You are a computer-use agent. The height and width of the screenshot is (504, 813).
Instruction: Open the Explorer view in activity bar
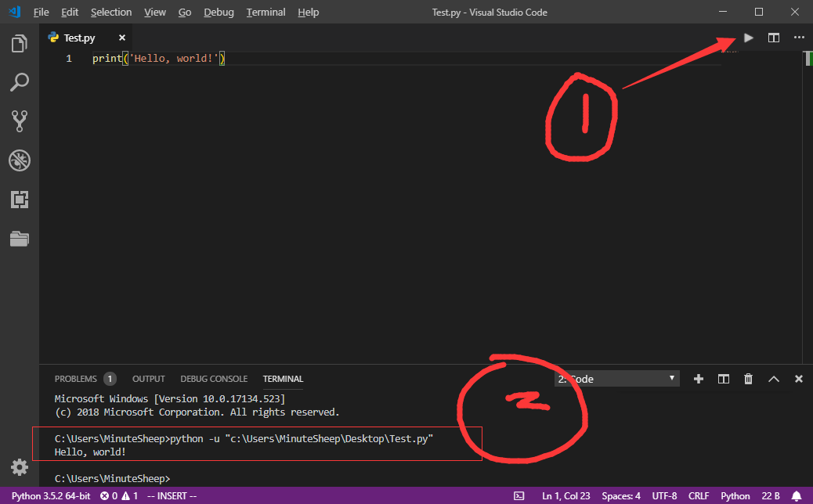tap(19, 44)
